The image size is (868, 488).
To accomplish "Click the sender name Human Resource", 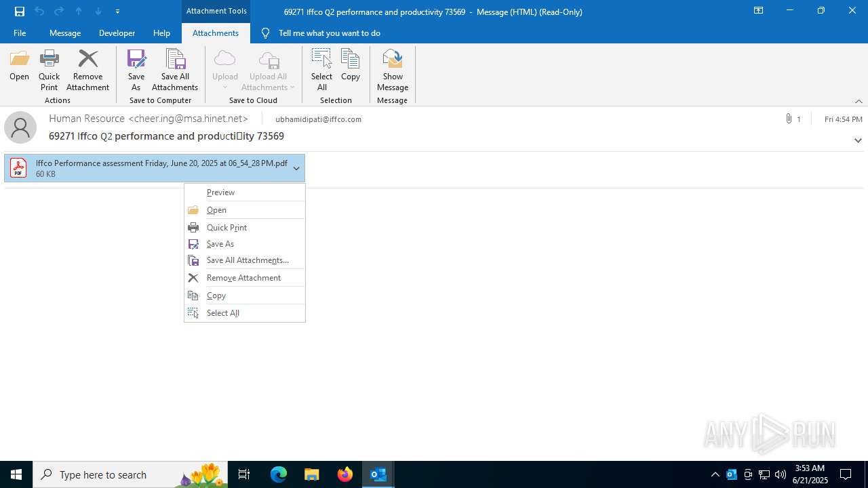I will click(87, 119).
